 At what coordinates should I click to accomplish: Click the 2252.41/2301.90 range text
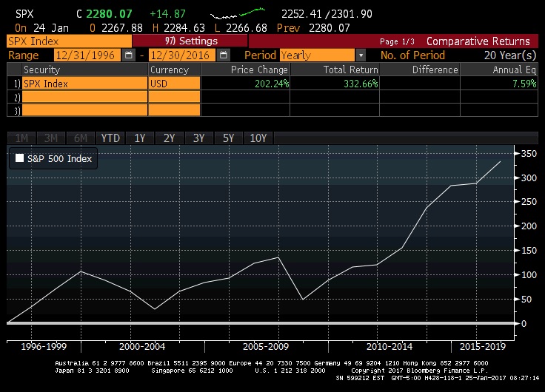click(x=327, y=14)
